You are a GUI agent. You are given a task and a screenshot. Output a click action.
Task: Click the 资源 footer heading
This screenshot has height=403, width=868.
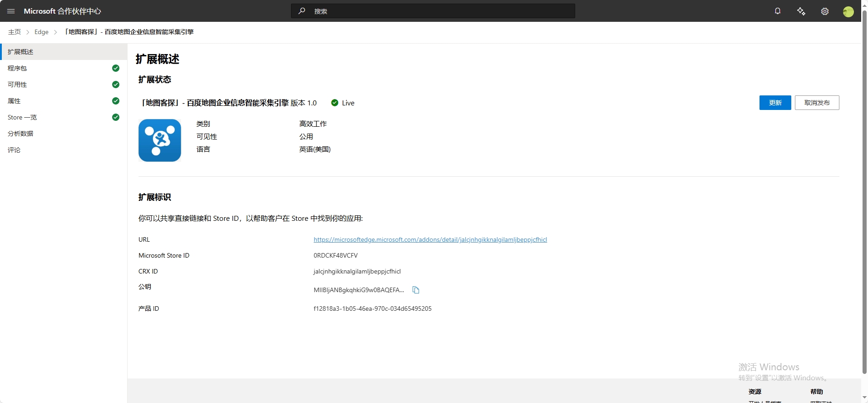[x=755, y=392]
